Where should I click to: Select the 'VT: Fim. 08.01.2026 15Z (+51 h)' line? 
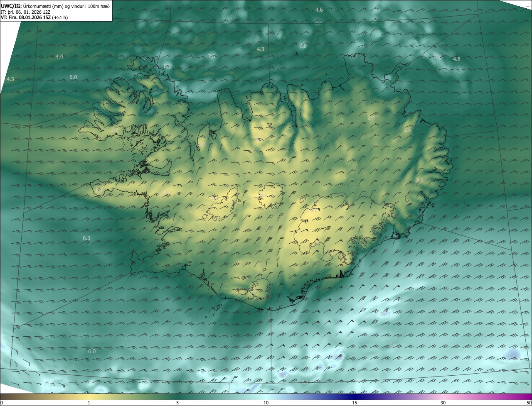(x=34, y=17)
